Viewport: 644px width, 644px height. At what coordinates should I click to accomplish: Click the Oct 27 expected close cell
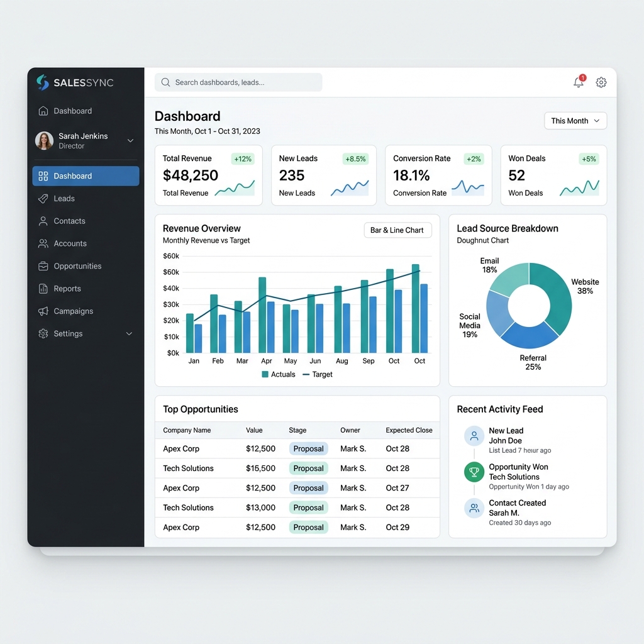click(x=397, y=488)
